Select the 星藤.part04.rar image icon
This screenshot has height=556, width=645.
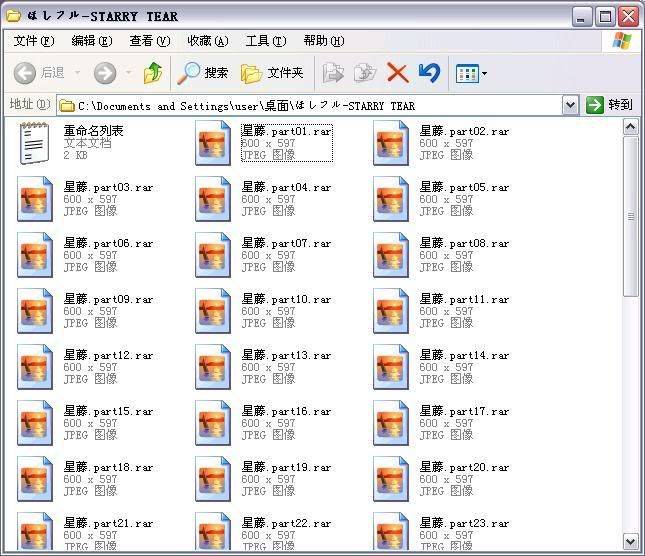[x=213, y=199]
